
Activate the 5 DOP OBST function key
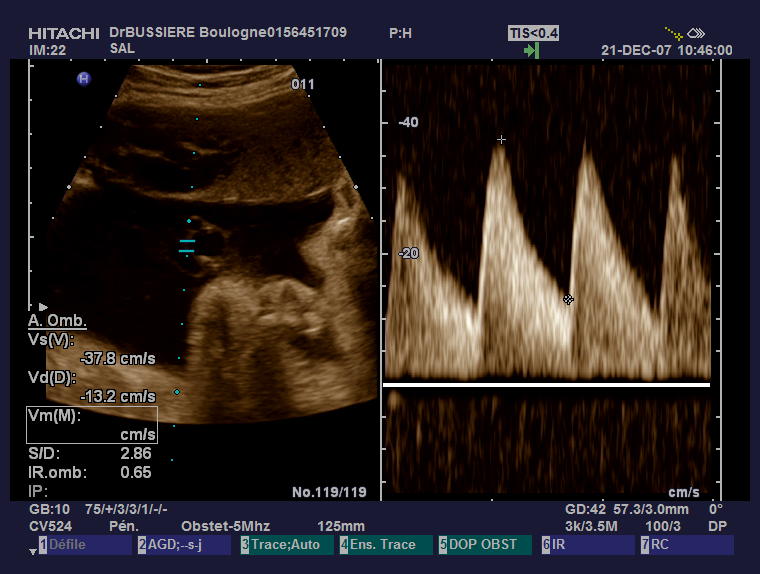click(484, 545)
